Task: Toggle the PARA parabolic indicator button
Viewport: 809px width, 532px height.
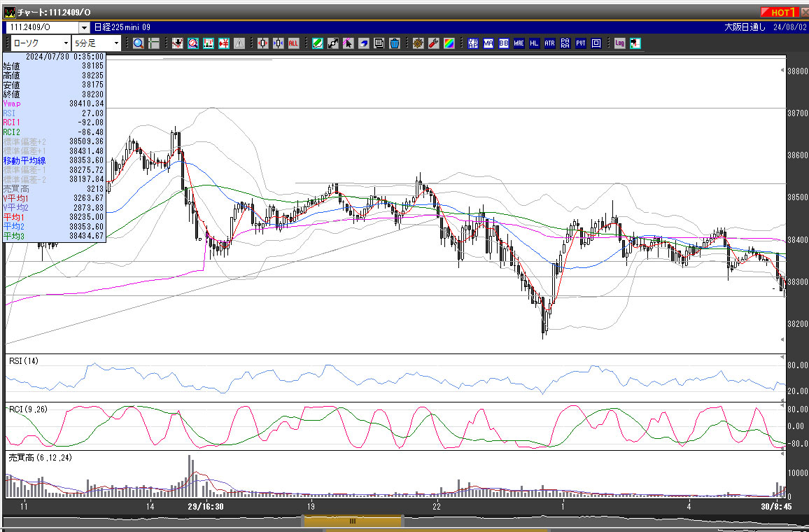Action: pos(565,43)
